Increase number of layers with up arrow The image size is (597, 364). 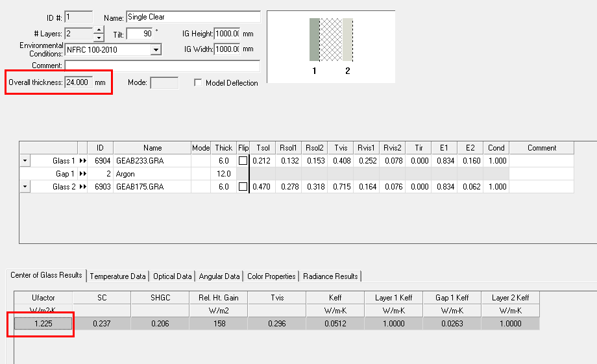[x=99, y=30]
